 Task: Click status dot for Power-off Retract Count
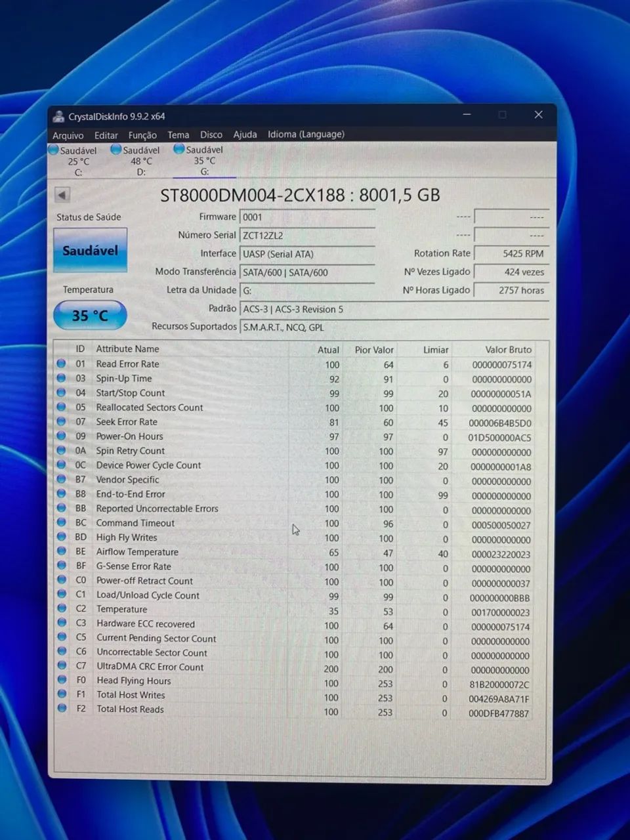62,580
